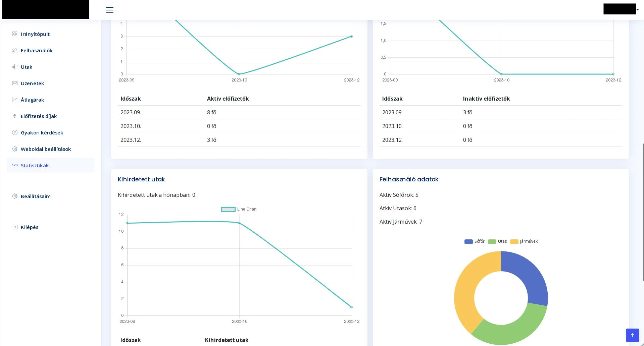Click the Gyakori kérdések question icon
Screen dimensions: 644x346
tap(15, 132)
